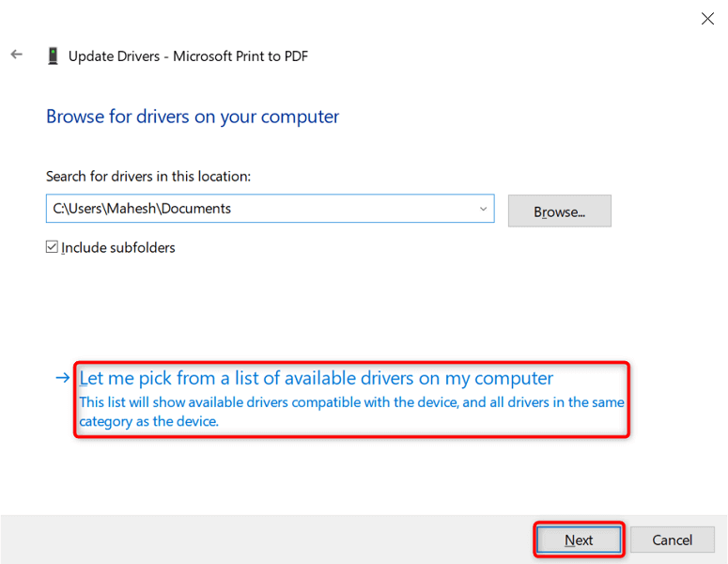The height and width of the screenshot is (564, 728).
Task: Open Let me pick from a list link
Action: click(x=317, y=378)
